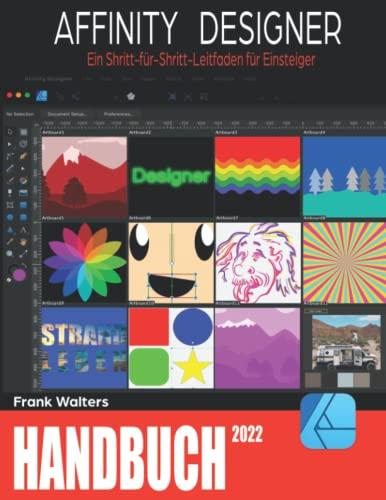Choose the blue Ellipse shape tool
This screenshot has width=386, height=500.
pyautogui.click(x=10, y=217)
